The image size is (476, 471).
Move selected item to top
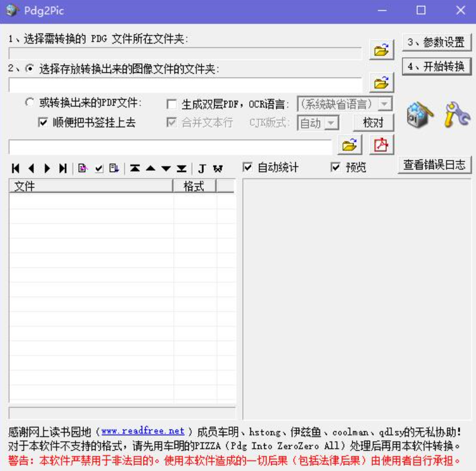135,169
